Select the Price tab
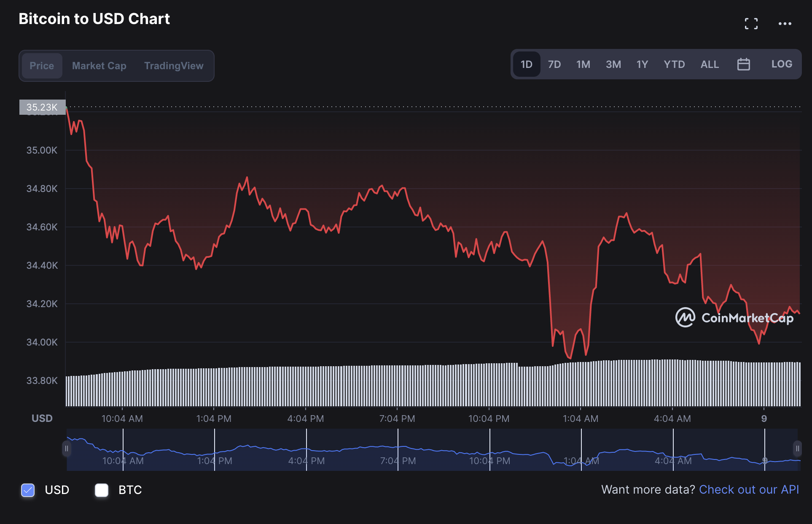 (42, 66)
